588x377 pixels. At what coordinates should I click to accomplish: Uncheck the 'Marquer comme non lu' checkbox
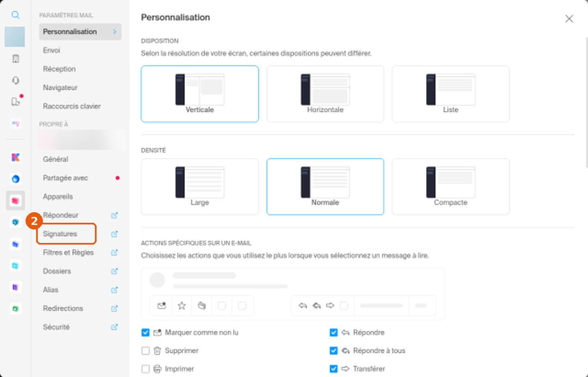coord(145,332)
